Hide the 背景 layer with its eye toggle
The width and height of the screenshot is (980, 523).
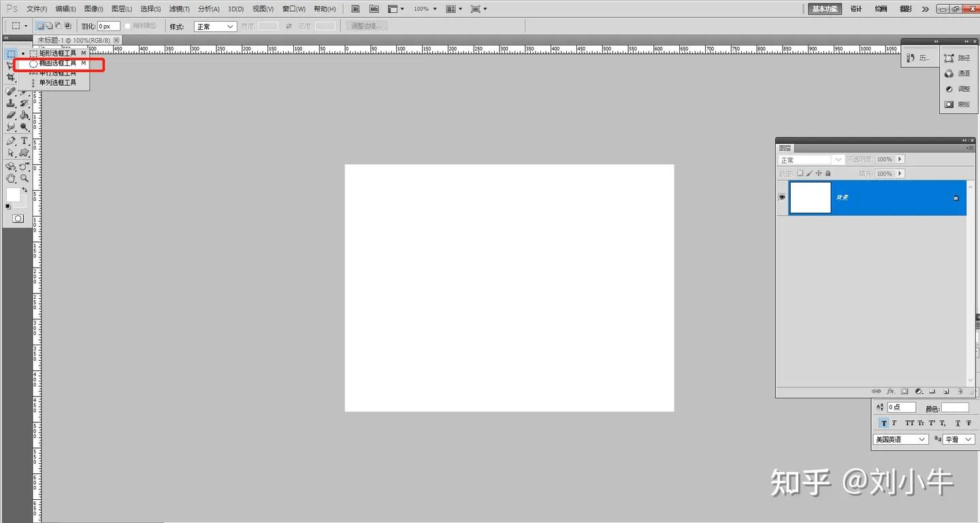click(x=781, y=197)
